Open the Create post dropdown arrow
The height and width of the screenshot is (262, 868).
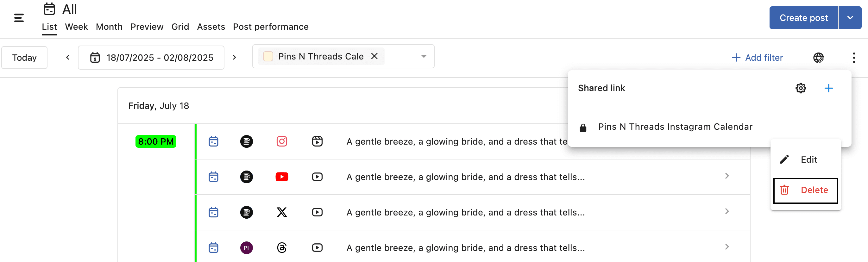pyautogui.click(x=850, y=18)
